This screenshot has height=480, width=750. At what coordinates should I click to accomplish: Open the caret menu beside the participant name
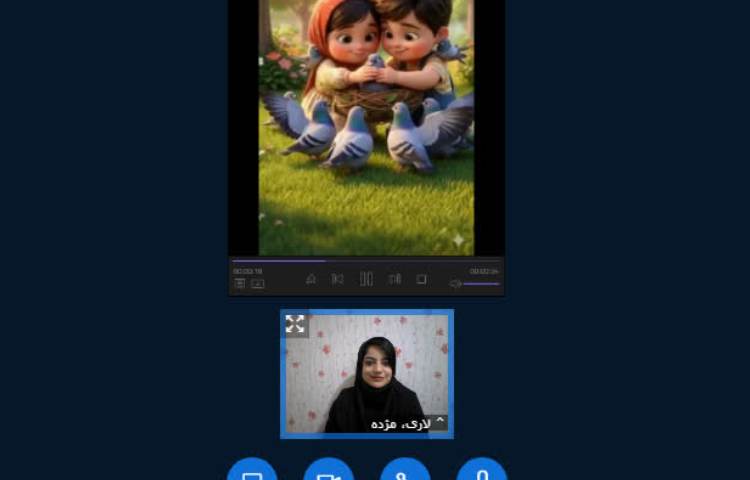click(x=440, y=421)
